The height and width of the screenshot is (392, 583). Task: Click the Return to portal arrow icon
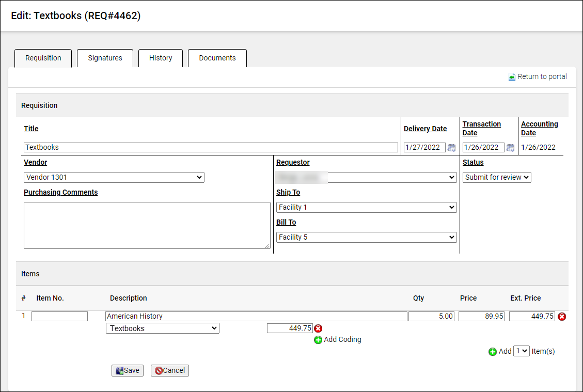511,76
